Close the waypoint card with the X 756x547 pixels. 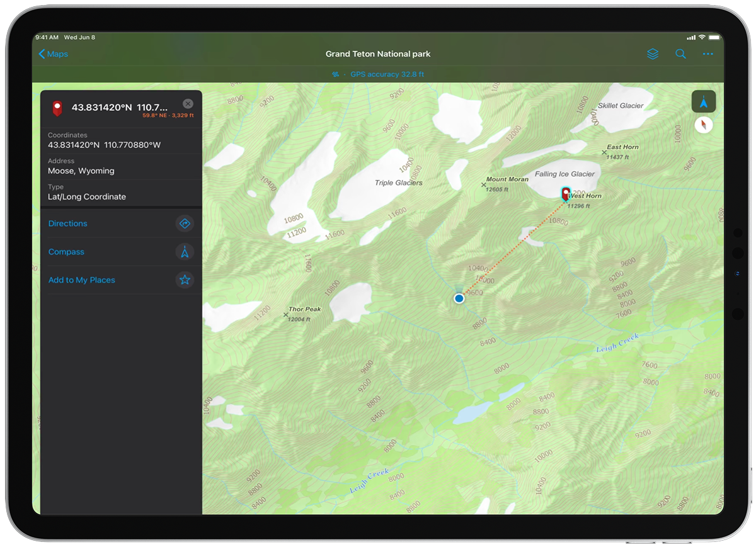click(188, 103)
